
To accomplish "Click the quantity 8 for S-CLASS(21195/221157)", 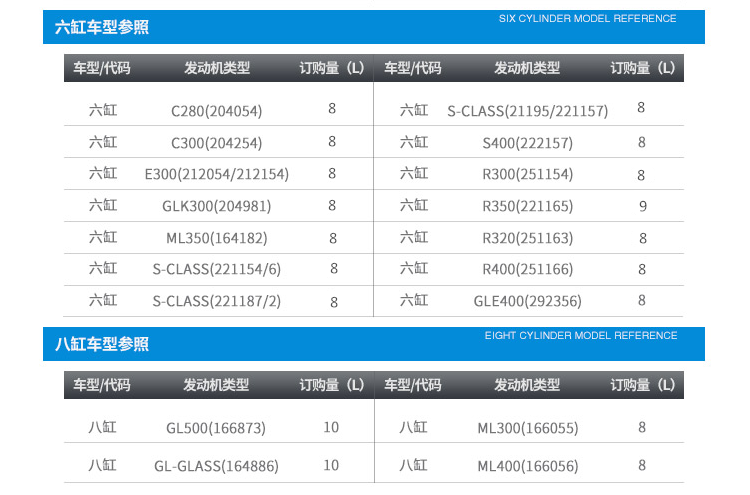I will tap(641, 108).
